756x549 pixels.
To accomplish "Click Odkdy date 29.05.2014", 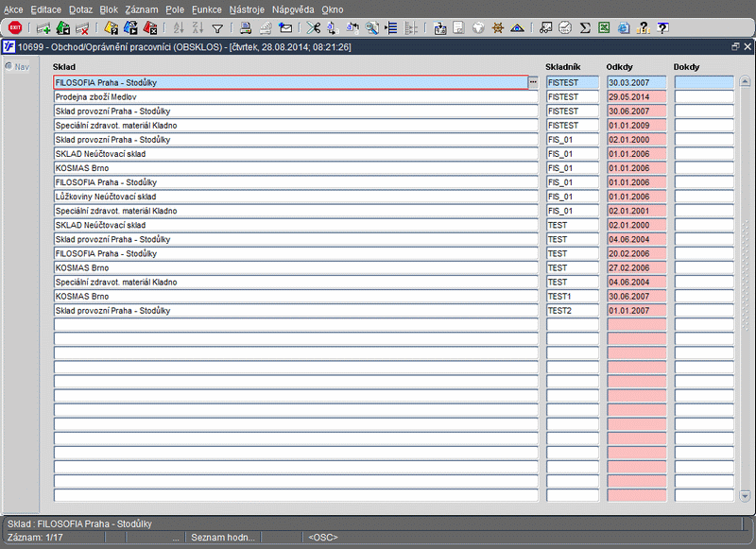I will 636,97.
